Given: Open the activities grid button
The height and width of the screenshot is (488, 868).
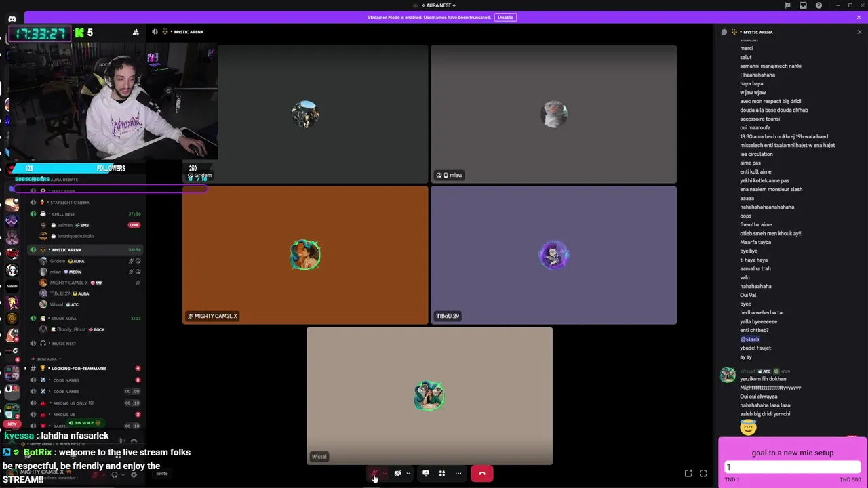Looking at the screenshot, I should (442, 474).
